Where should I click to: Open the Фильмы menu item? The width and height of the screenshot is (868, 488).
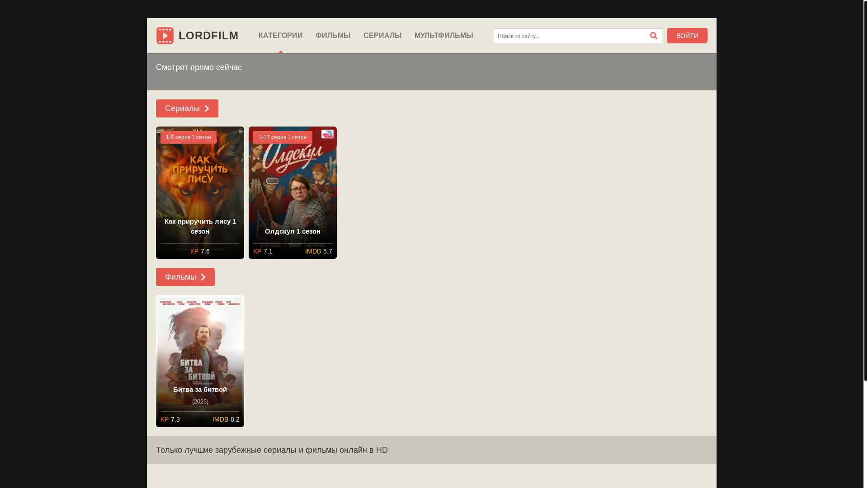(333, 36)
